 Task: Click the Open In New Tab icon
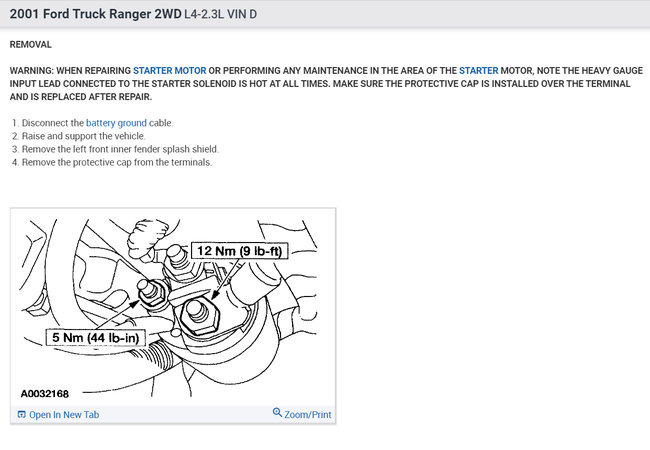[22, 414]
